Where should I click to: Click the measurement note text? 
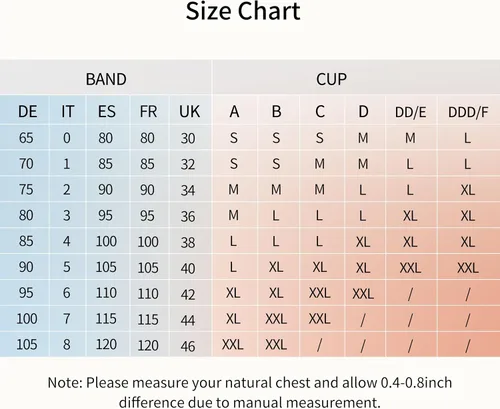(x=250, y=392)
